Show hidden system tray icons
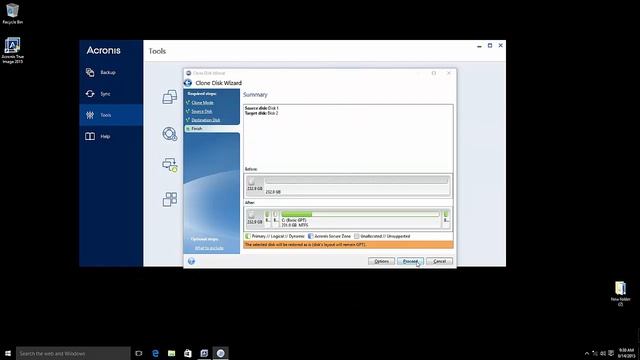The width and height of the screenshot is (640, 360). point(587,353)
